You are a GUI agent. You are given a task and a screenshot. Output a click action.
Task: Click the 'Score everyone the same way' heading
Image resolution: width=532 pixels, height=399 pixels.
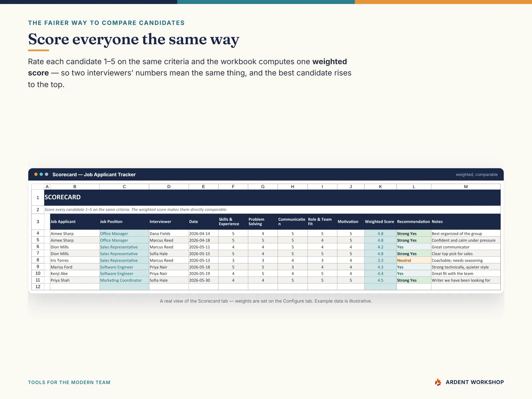click(x=134, y=39)
